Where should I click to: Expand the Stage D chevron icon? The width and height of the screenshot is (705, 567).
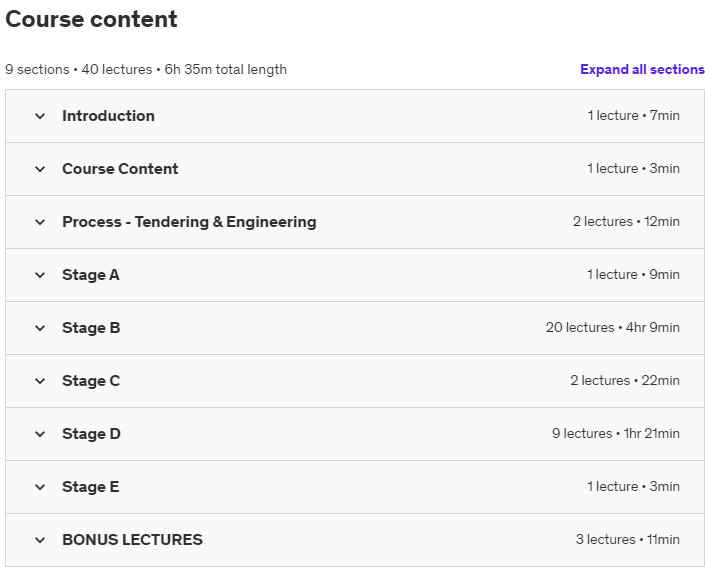[40, 434]
